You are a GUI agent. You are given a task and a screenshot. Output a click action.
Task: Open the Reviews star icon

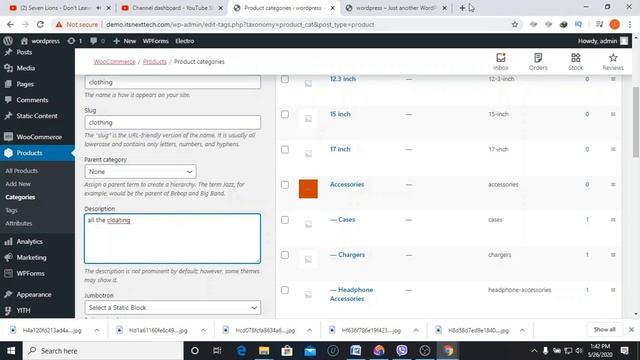613,62
